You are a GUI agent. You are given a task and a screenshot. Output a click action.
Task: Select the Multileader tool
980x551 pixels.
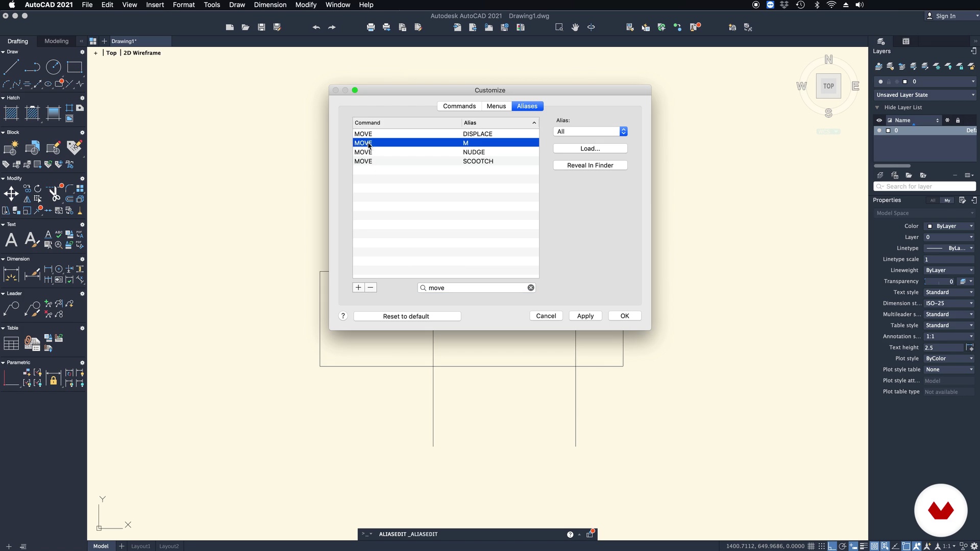pos(11,309)
